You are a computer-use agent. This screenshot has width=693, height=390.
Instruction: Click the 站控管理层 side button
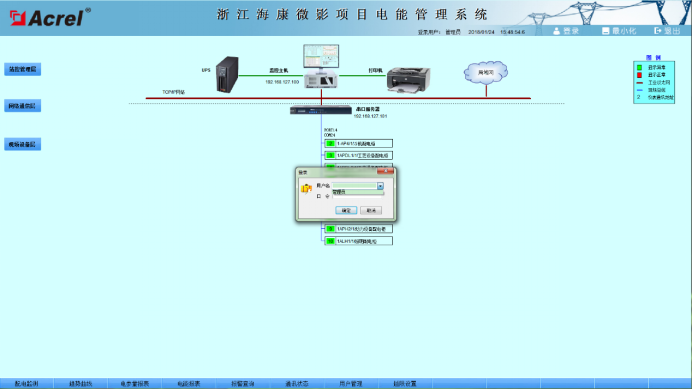click(23, 69)
